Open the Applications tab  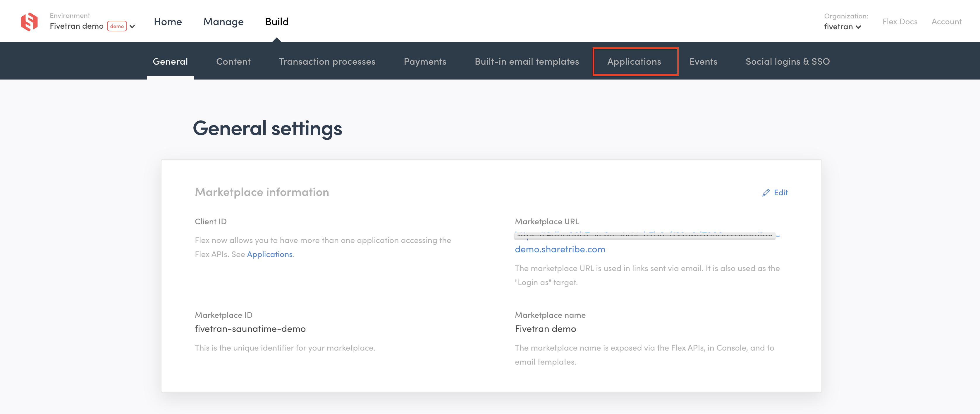tap(634, 62)
